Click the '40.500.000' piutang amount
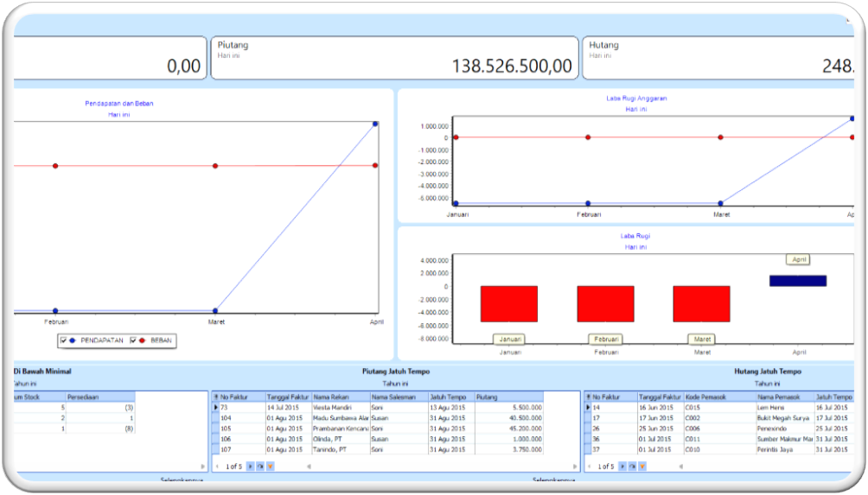This screenshot has height=495, width=868. (509, 418)
